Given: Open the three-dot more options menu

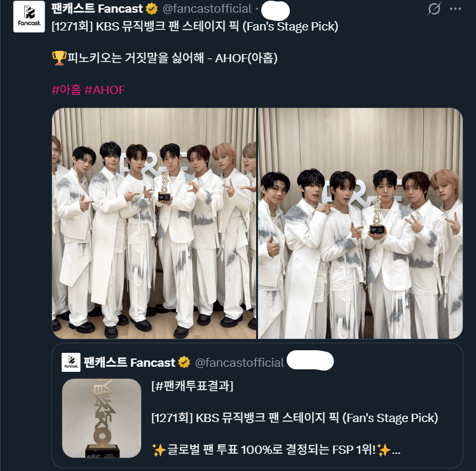Looking at the screenshot, I should point(456,9).
